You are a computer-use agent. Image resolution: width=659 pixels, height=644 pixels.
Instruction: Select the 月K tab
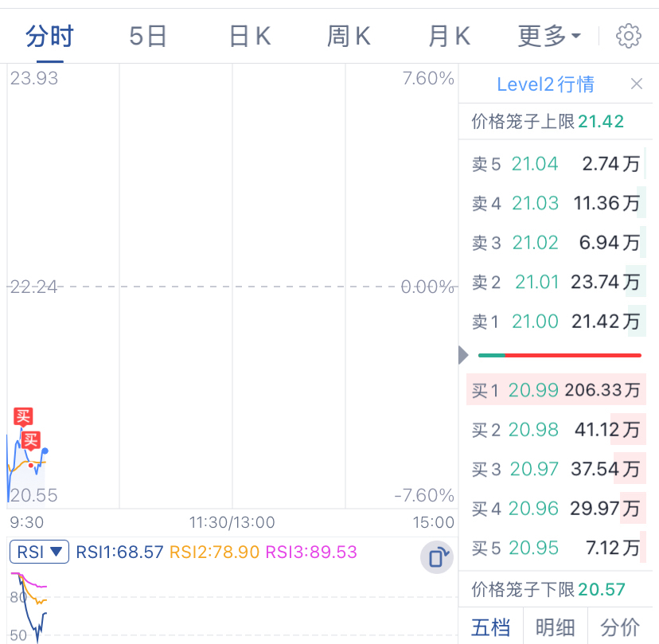449,36
